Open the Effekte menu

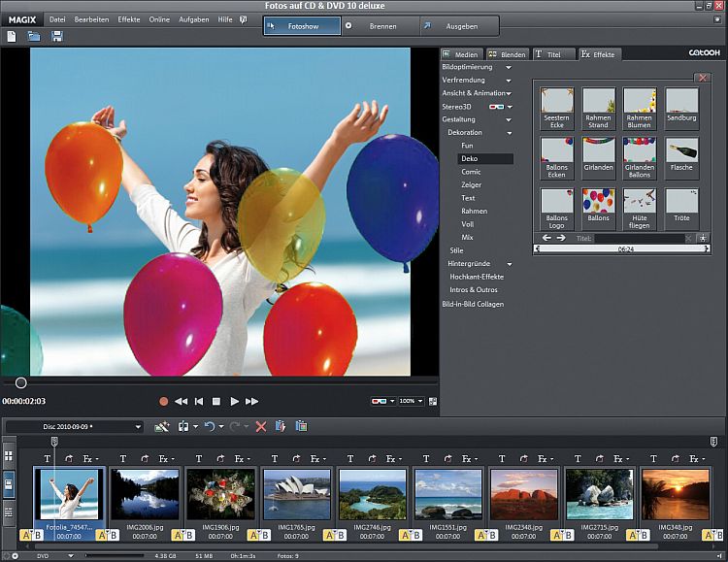click(128, 19)
